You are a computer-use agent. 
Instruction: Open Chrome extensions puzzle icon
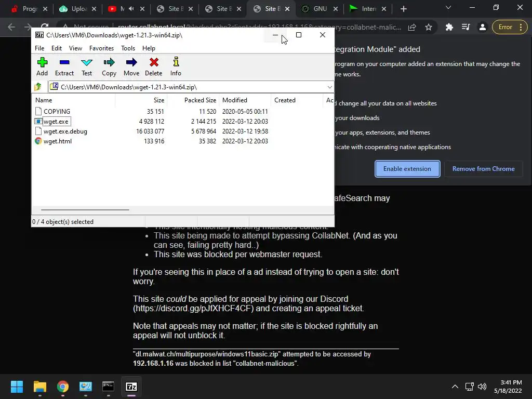(449, 27)
